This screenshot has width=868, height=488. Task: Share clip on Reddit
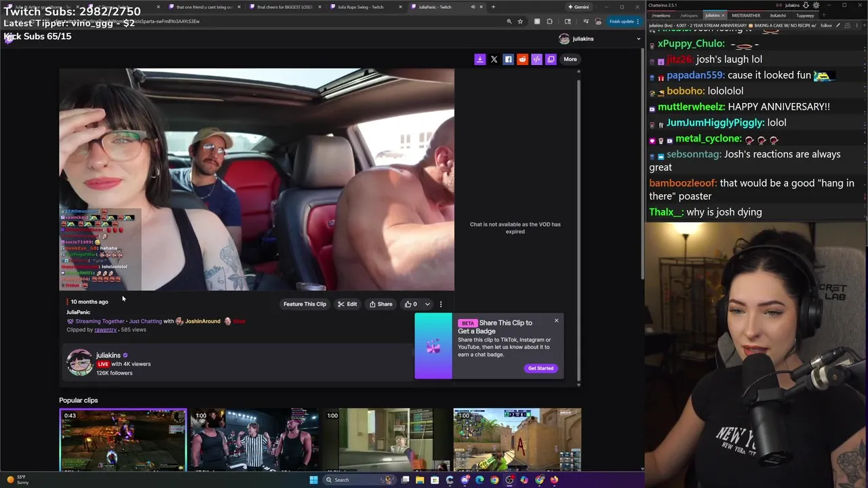(522, 59)
